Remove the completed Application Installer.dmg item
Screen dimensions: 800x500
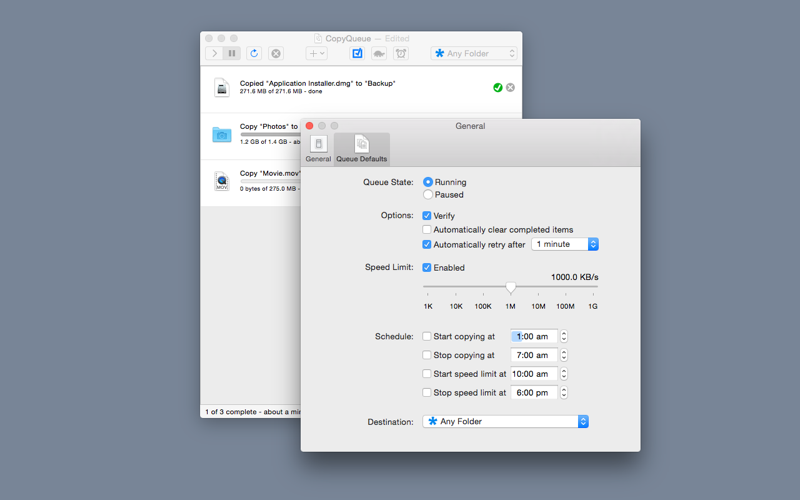pos(510,88)
